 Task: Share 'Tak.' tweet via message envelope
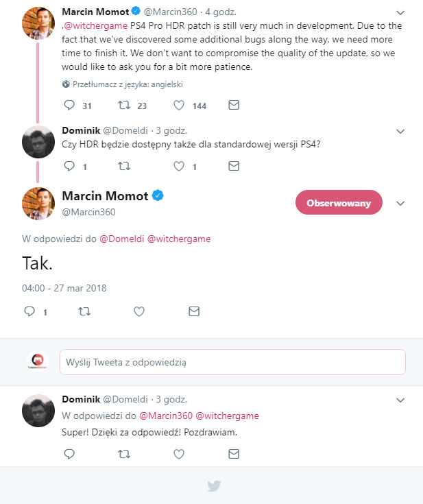194,311
